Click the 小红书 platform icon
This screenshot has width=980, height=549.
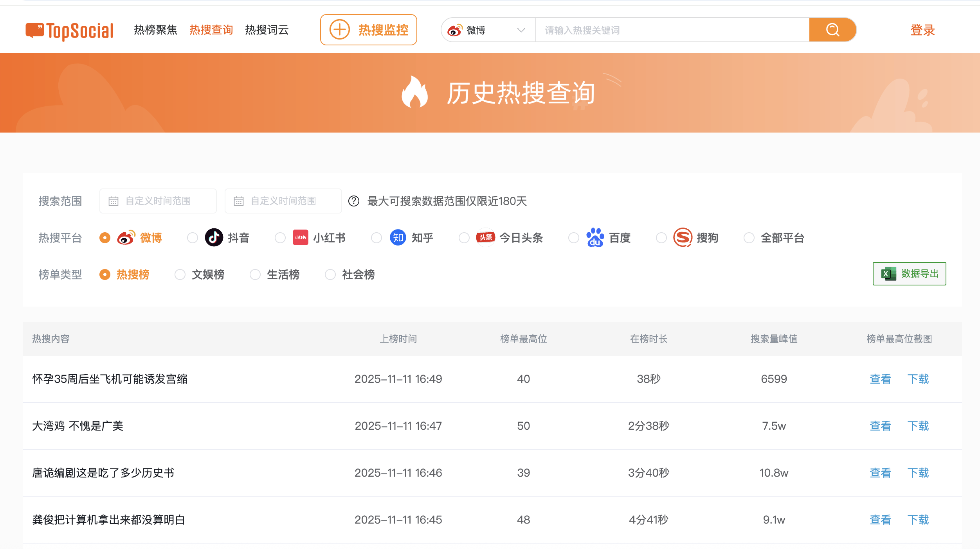301,237
